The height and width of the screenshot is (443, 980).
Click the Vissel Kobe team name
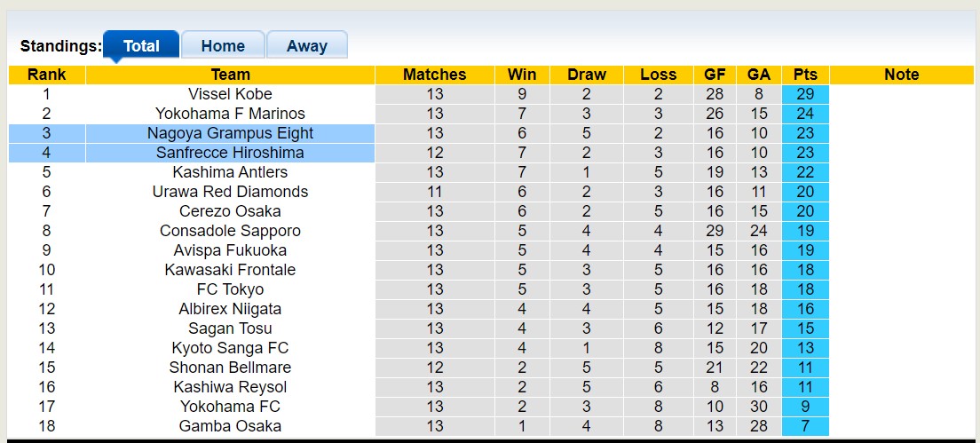tap(230, 94)
